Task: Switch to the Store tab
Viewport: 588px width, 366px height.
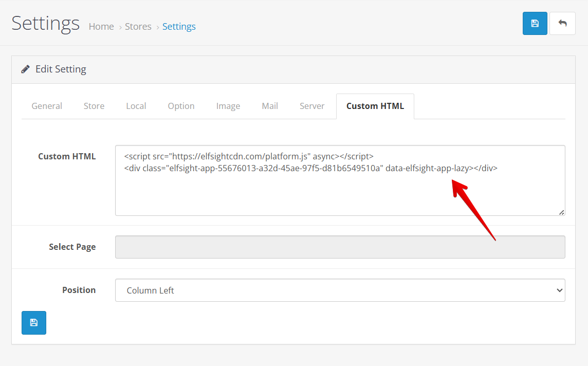Action: click(x=94, y=106)
